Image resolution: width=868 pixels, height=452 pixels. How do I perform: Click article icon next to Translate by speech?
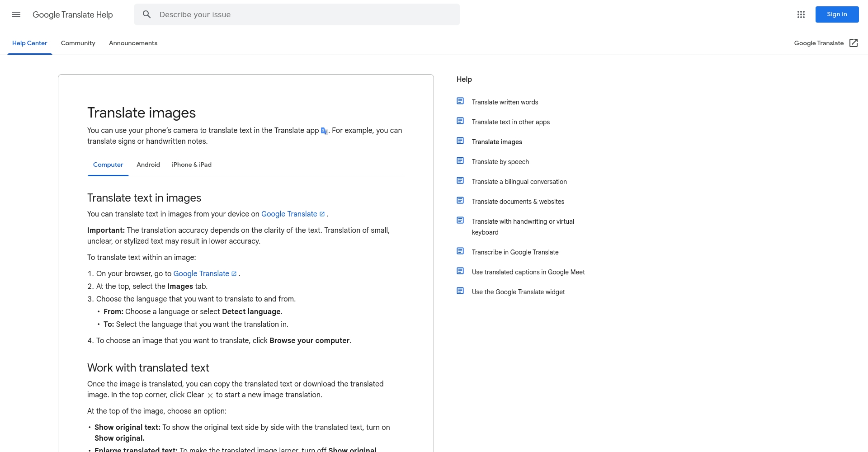pyautogui.click(x=460, y=161)
